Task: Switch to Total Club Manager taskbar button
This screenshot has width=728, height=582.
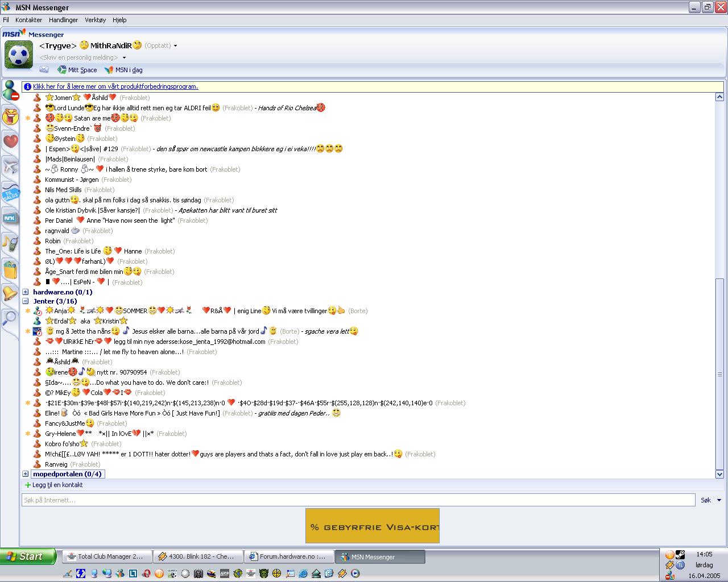Action: [107, 556]
